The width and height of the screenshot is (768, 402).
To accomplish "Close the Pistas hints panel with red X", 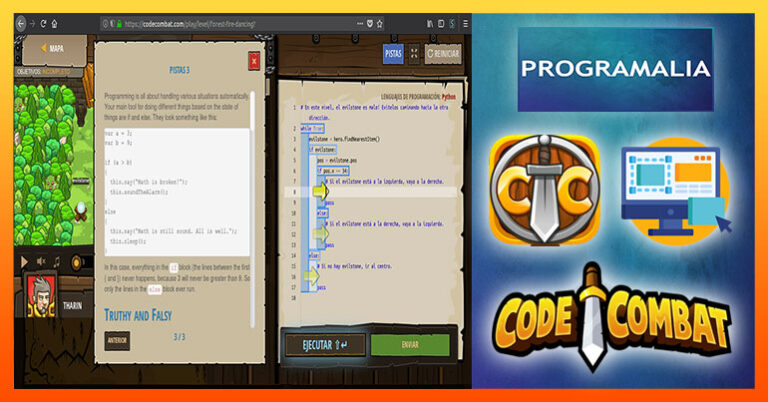I will [x=254, y=61].
